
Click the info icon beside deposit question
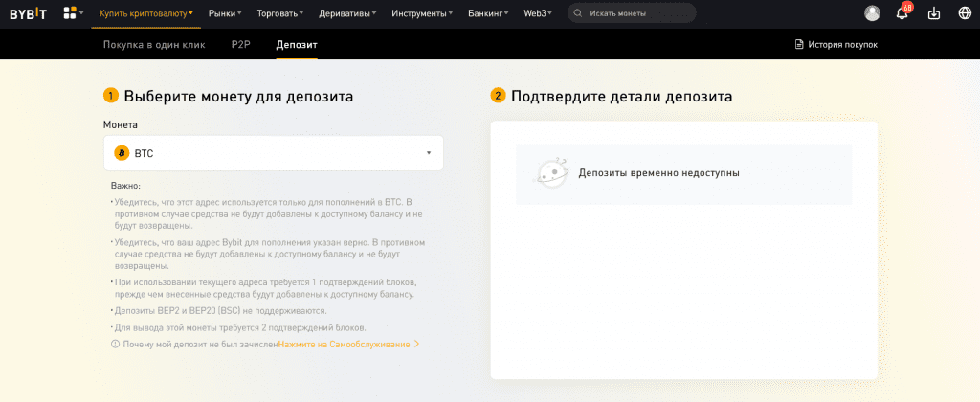115,344
